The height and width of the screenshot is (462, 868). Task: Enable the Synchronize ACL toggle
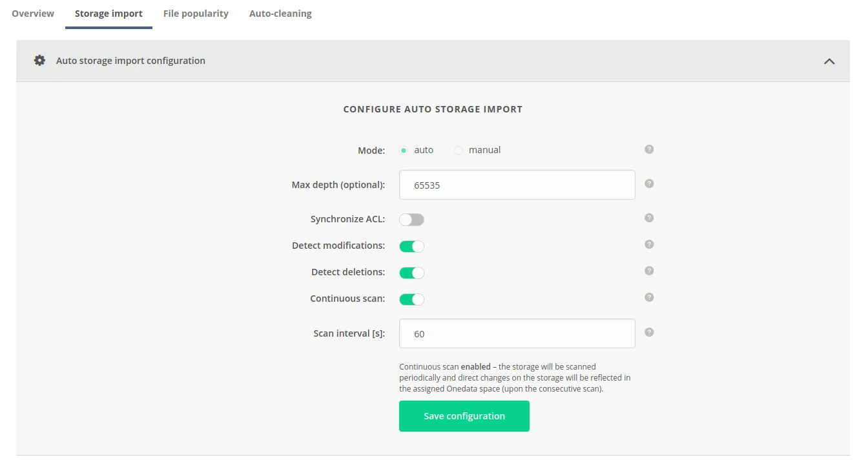pos(411,220)
